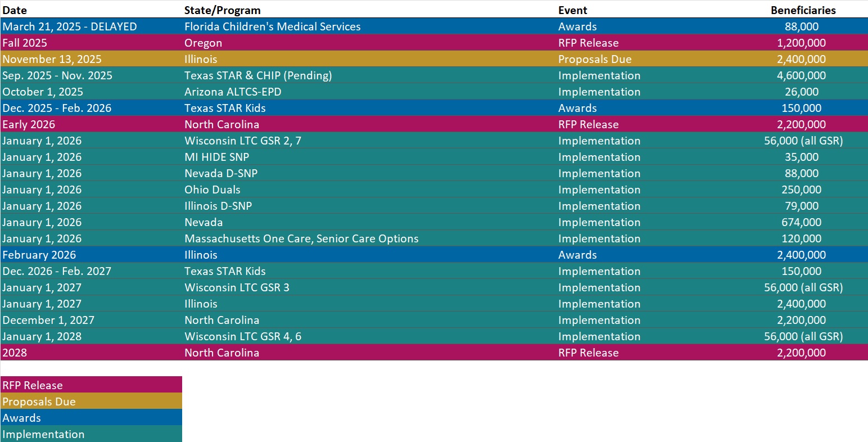Select the February 2026 date cell
The height and width of the screenshot is (442, 868).
pos(39,255)
